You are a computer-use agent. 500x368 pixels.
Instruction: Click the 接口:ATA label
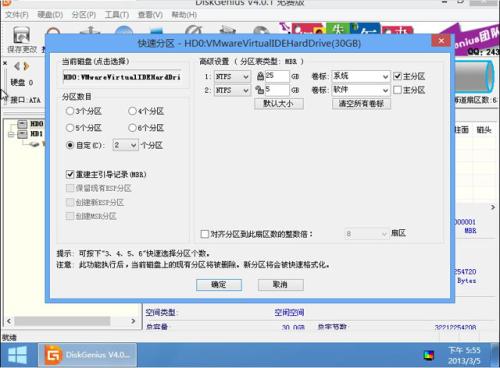(25, 100)
